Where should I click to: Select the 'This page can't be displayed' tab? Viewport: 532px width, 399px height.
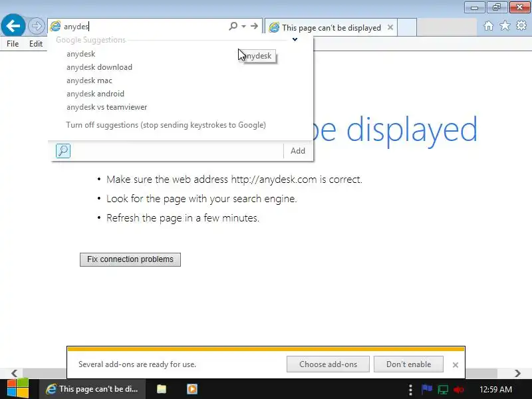tap(331, 27)
